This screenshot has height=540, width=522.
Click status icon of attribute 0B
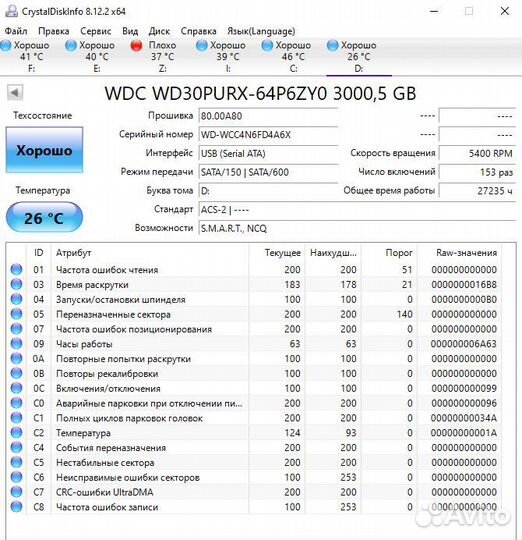(16, 373)
